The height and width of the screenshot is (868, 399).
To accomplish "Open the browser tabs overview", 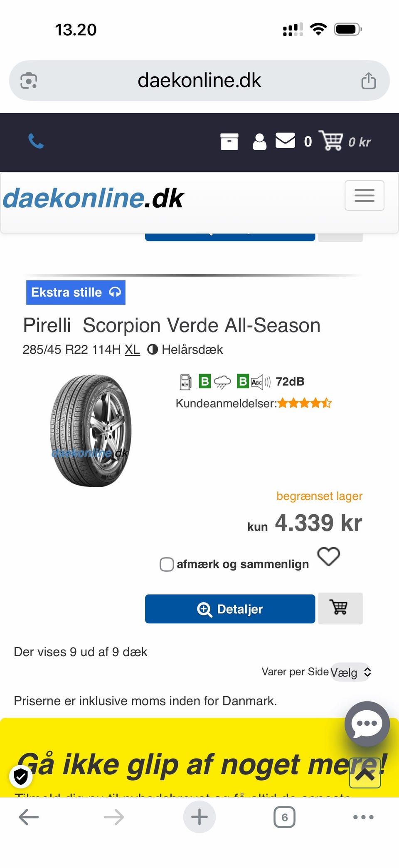I will click(x=284, y=817).
